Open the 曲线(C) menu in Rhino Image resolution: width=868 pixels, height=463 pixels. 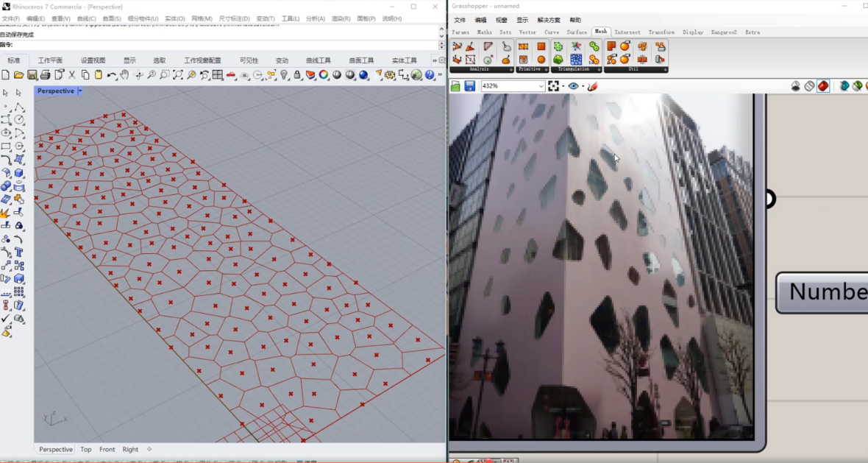pos(86,18)
